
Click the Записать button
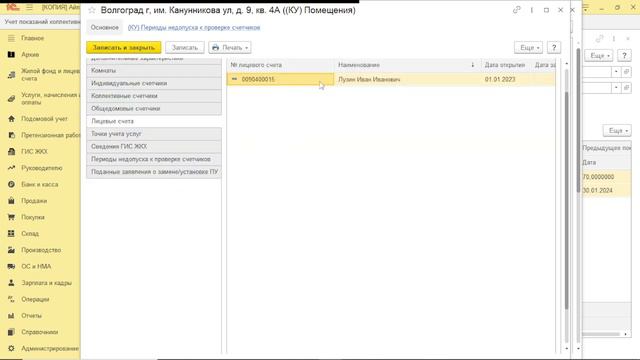coord(184,48)
